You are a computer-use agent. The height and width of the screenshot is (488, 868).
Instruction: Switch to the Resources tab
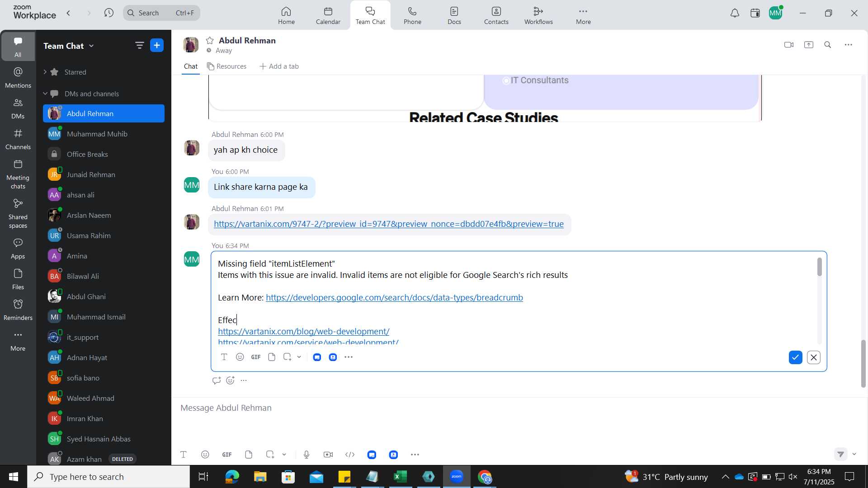pos(227,66)
